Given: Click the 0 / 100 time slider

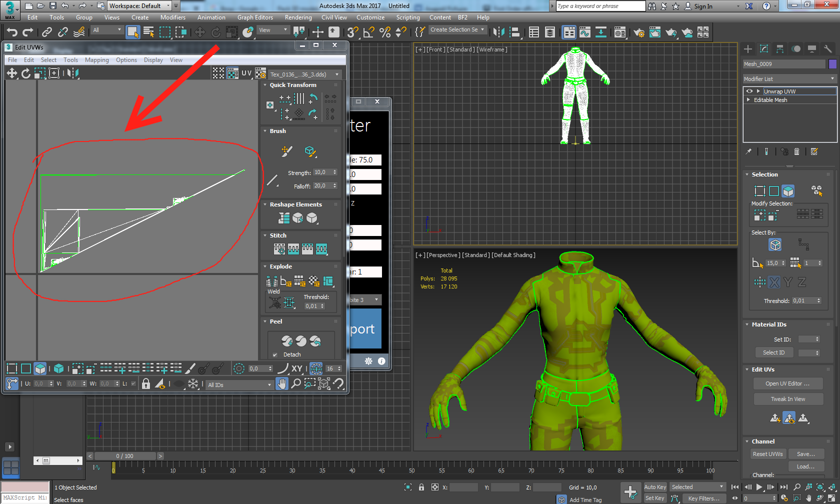Looking at the screenshot, I should coord(125,456).
